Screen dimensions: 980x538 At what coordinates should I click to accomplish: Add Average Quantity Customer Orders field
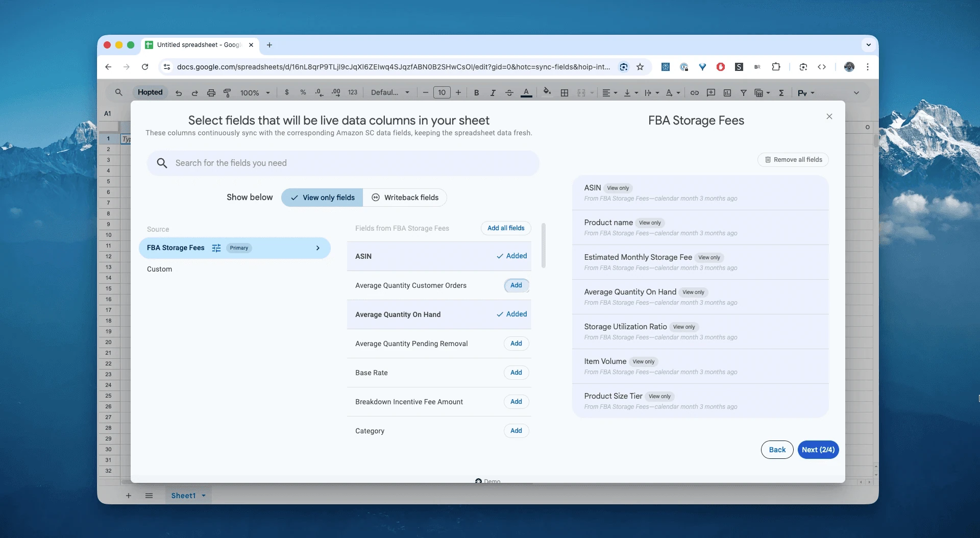516,285
